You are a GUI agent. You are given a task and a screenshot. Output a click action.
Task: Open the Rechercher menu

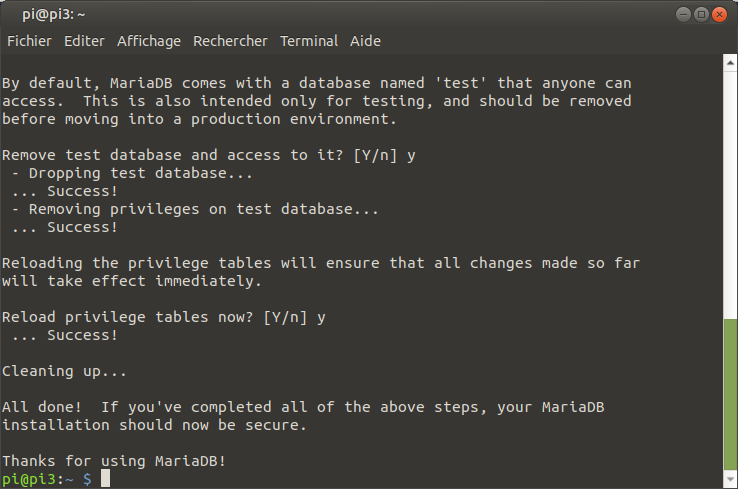[x=230, y=41]
